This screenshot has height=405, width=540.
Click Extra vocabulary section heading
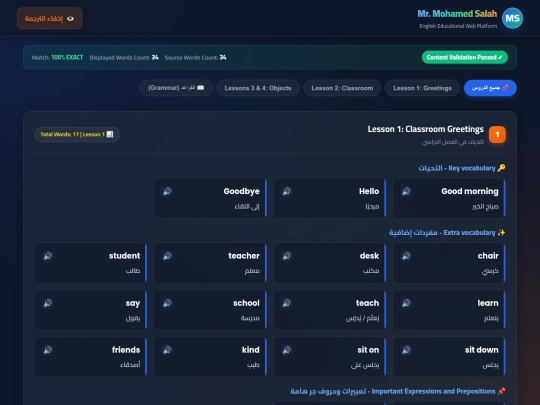coord(447,233)
